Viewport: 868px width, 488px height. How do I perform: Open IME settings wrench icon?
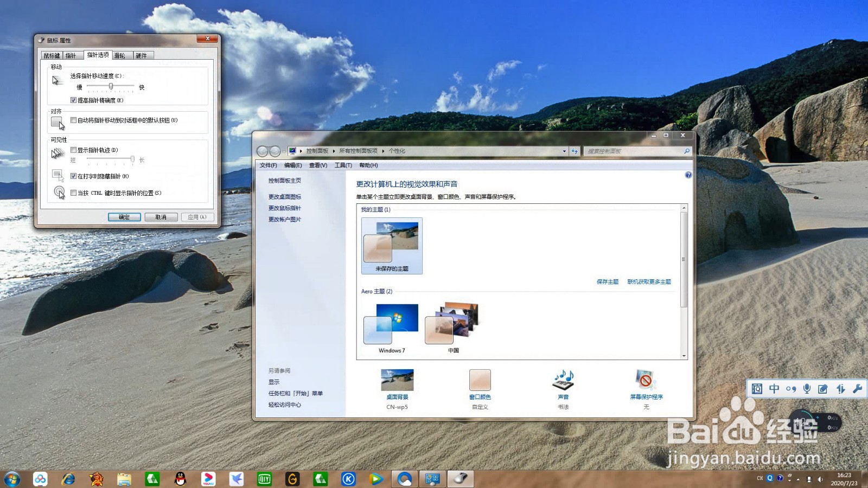coord(858,389)
